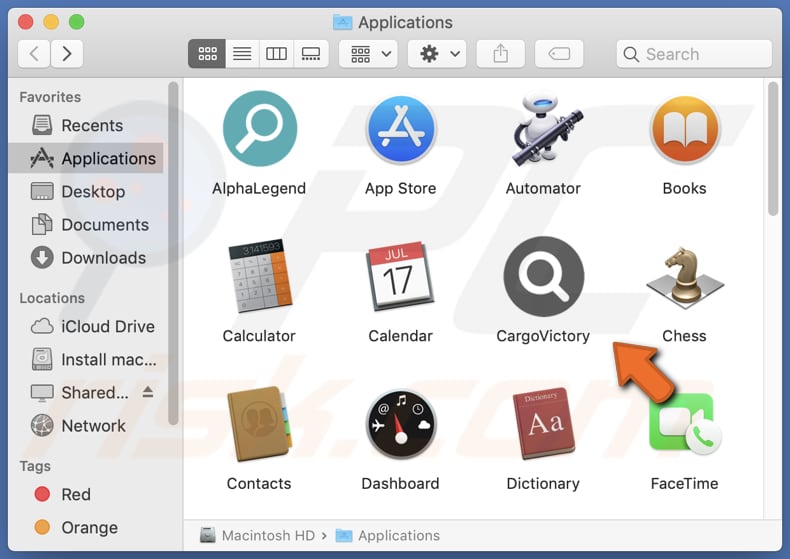Eject the Shared... volume
Image resolution: width=790 pixels, height=559 pixels.
(148, 392)
